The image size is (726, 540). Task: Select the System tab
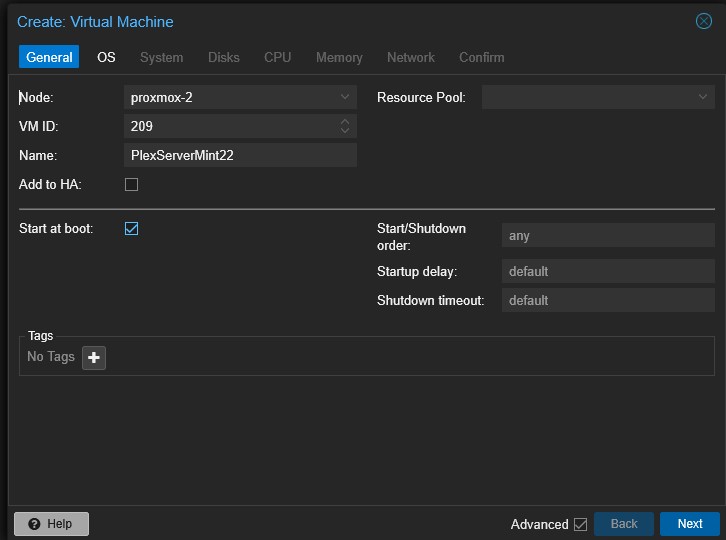point(162,57)
